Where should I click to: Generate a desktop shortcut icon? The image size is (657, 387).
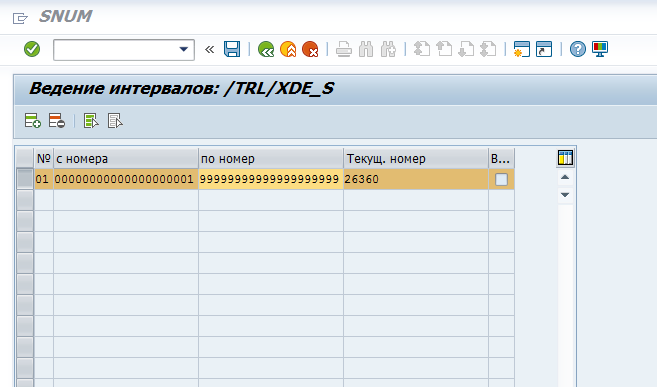pyautogui.click(x=544, y=49)
